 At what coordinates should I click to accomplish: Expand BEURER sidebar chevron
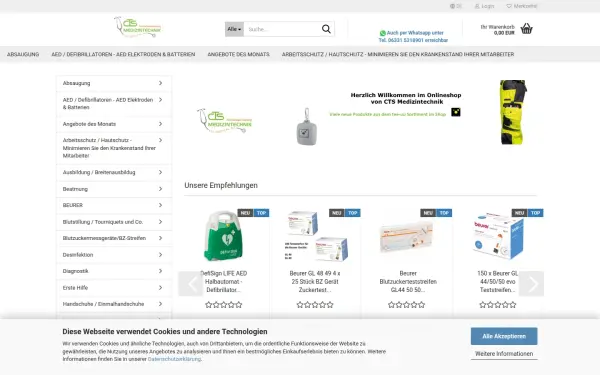[160, 205]
